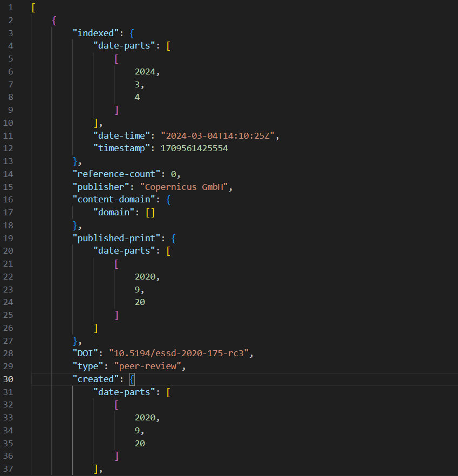Click the "created" key on line 30

tap(95, 379)
